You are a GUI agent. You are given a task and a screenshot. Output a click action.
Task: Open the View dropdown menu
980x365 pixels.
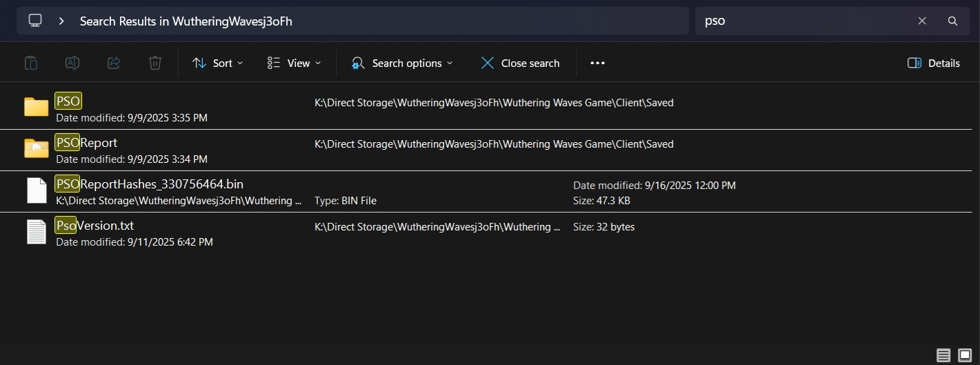[x=294, y=63]
